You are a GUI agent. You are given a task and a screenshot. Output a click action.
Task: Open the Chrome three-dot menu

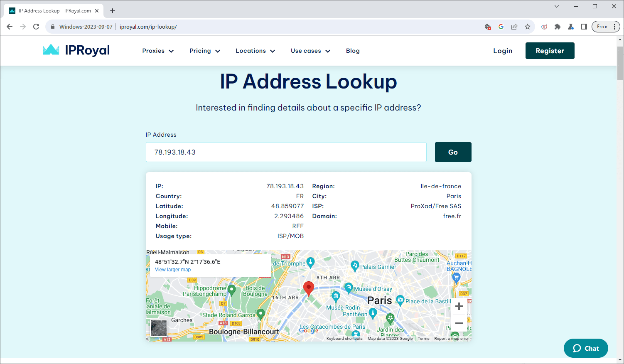(x=614, y=27)
